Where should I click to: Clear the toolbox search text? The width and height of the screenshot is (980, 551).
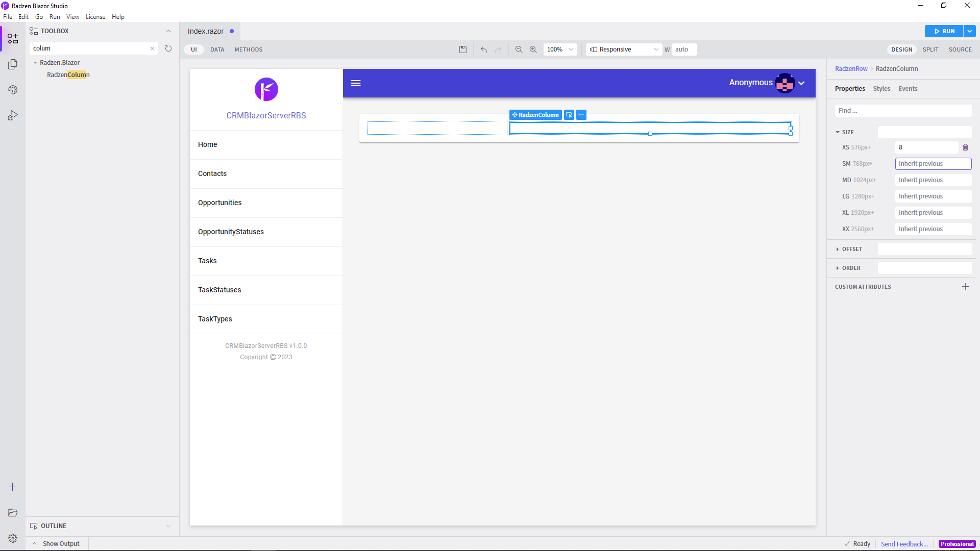(x=152, y=48)
